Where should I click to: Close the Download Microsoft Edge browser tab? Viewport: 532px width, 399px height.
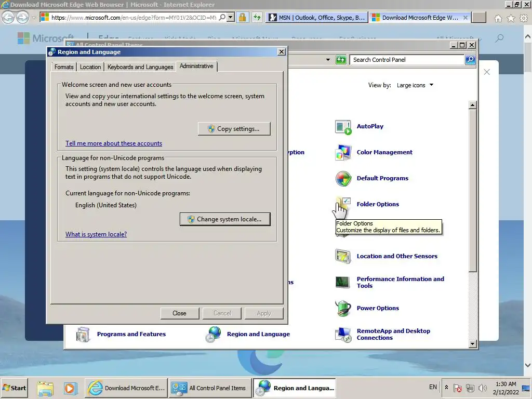pyautogui.click(x=465, y=18)
